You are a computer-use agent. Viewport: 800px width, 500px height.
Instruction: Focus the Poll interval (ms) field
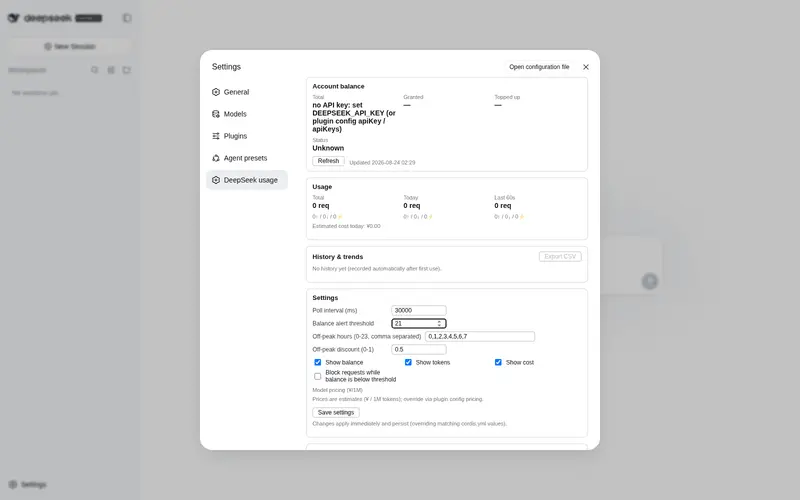(419, 310)
